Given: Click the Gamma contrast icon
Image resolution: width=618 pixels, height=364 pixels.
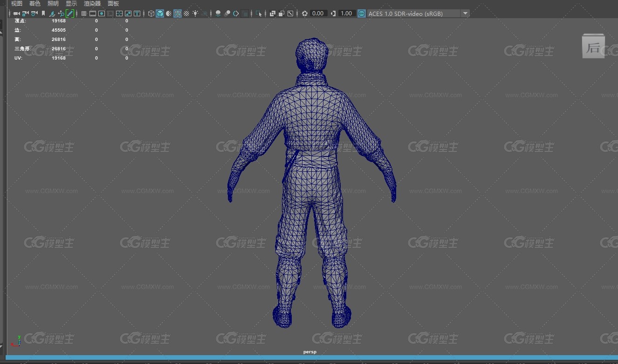Looking at the screenshot, I should 333,13.
